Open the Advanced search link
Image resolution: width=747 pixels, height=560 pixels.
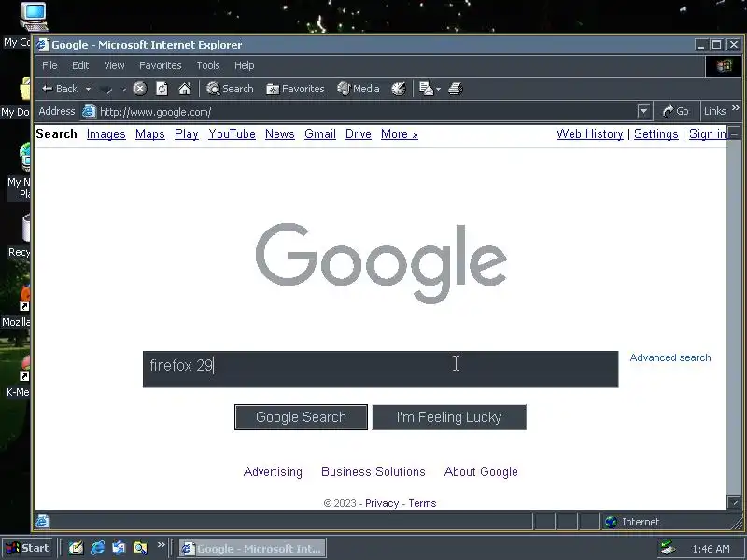click(670, 357)
